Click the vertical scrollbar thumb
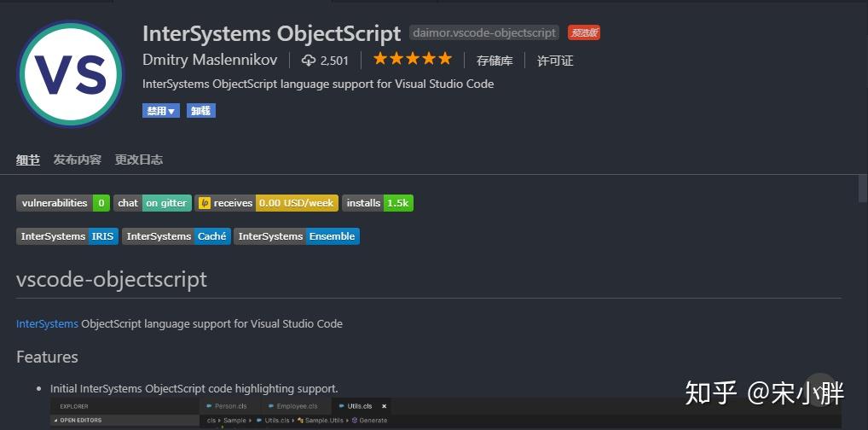868x430 pixels. pos(863,189)
